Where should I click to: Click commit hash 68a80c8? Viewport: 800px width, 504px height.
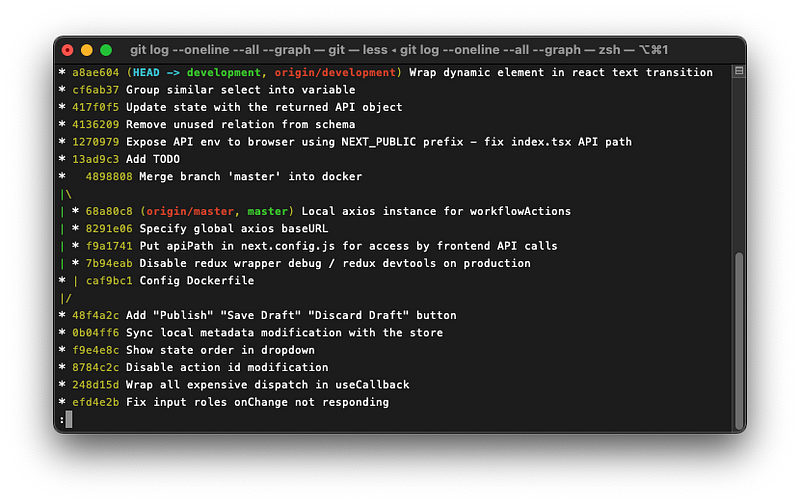click(x=109, y=211)
